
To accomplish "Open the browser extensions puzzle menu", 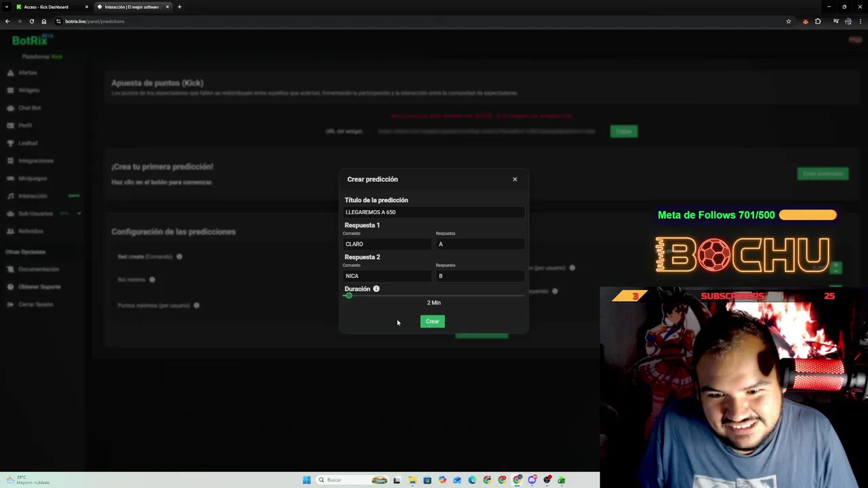I will coord(818,21).
